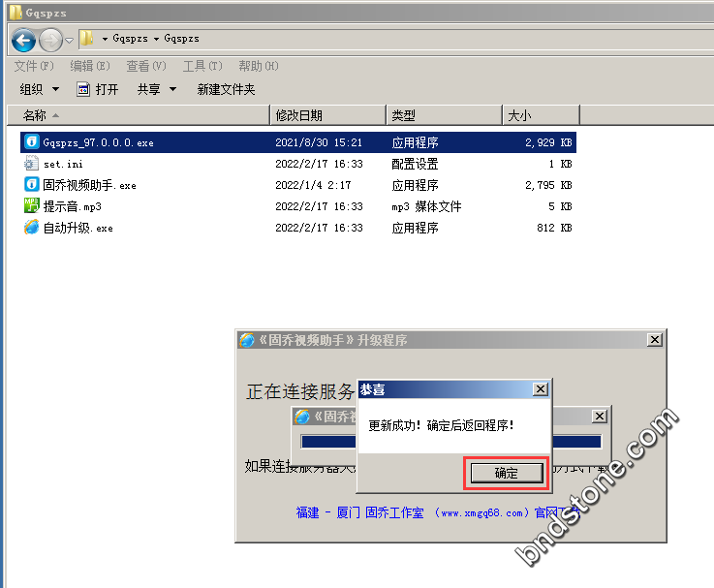Click the 2,929 KB size cell
This screenshot has width=714, height=588.
tap(548, 142)
